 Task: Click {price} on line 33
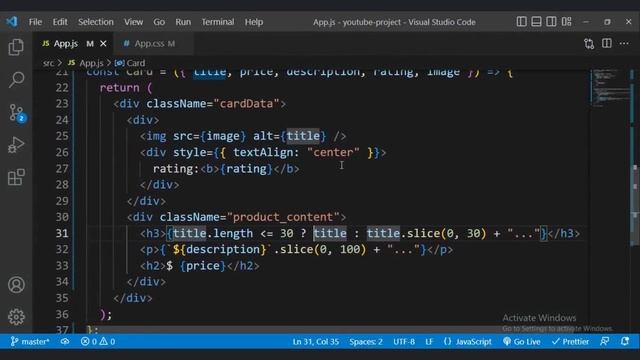click(202, 266)
